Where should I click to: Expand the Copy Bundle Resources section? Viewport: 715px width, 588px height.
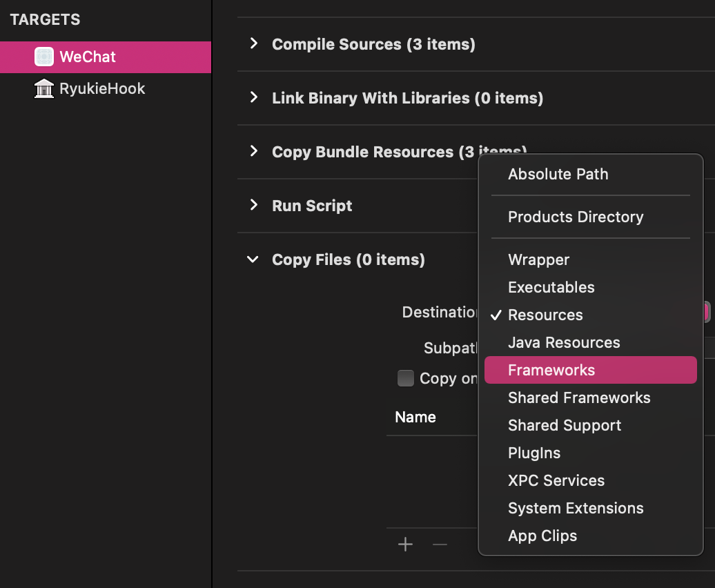(254, 151)
